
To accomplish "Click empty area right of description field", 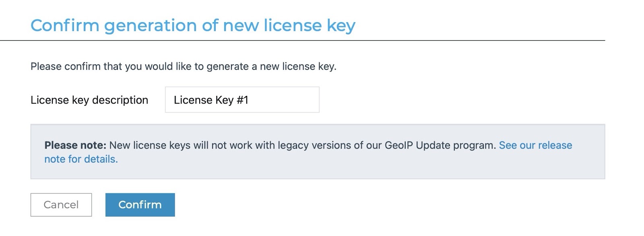I will pyautogui.click(x=443, y=100).
